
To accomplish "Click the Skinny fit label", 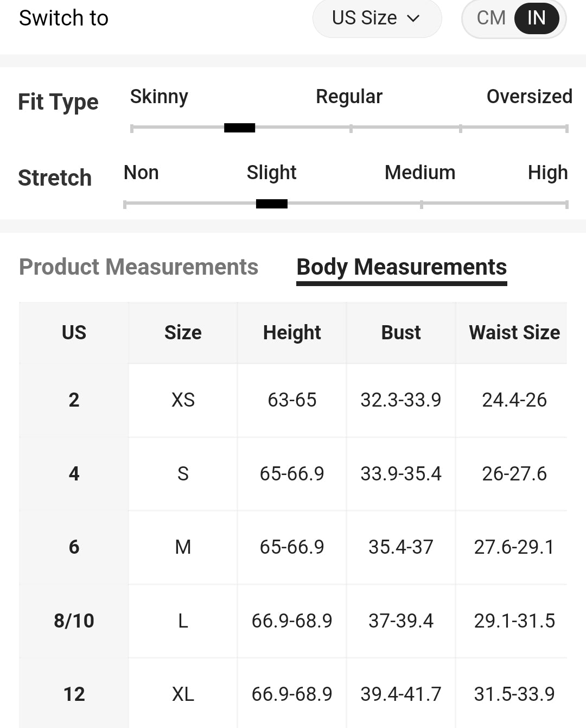I will [x=159, y=97].
